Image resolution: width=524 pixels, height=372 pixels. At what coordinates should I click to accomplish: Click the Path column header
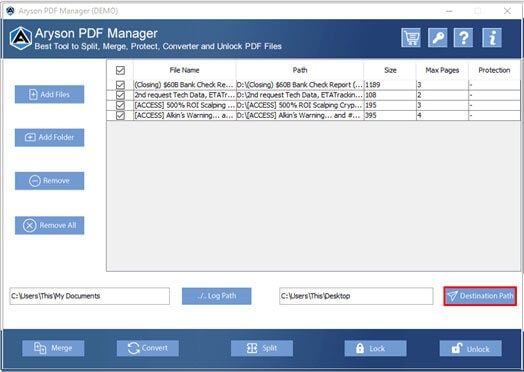coord(300,70)
